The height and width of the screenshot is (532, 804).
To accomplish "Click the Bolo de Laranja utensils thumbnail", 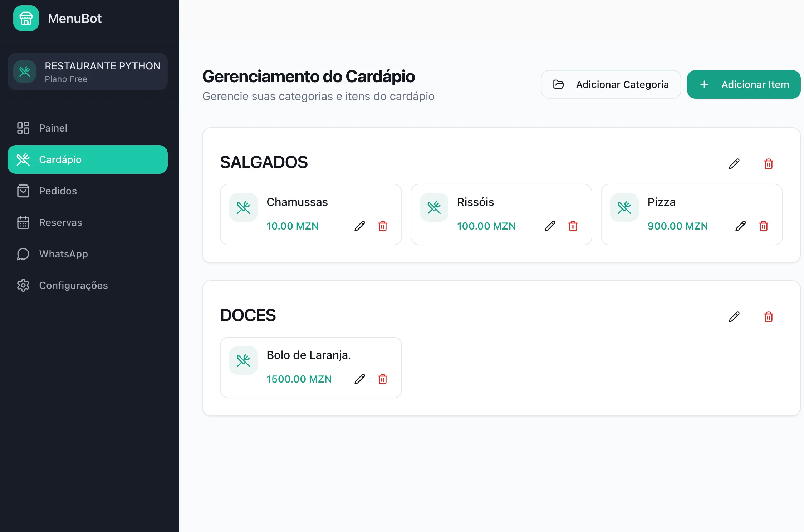I will click(x=244, y=360).
